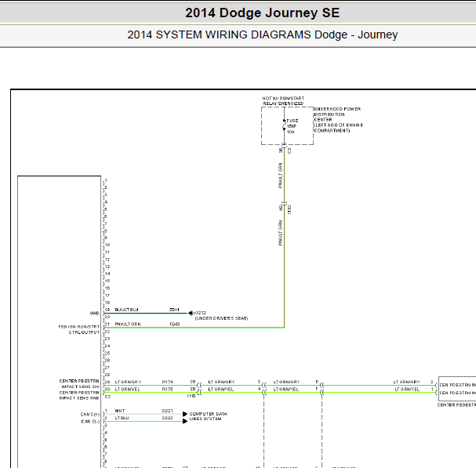Screen dimensions: 476x468
Task: Click the "G212" ground label
Action: point(200,313)
